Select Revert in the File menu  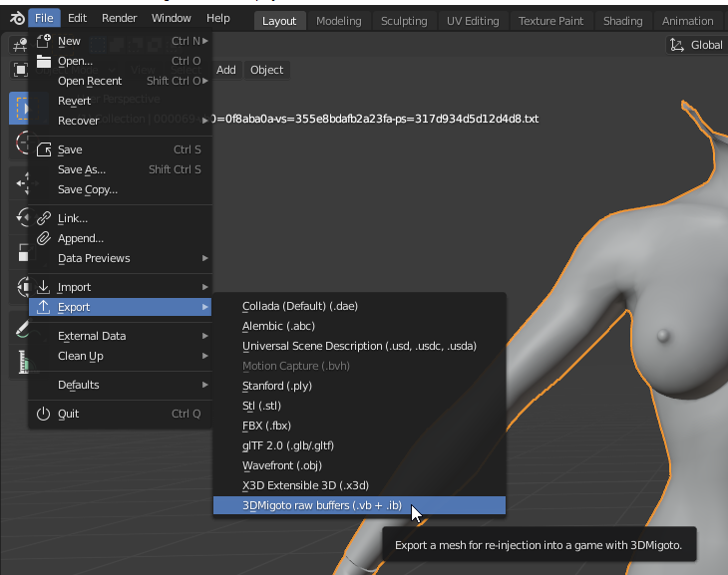[121, 101]
